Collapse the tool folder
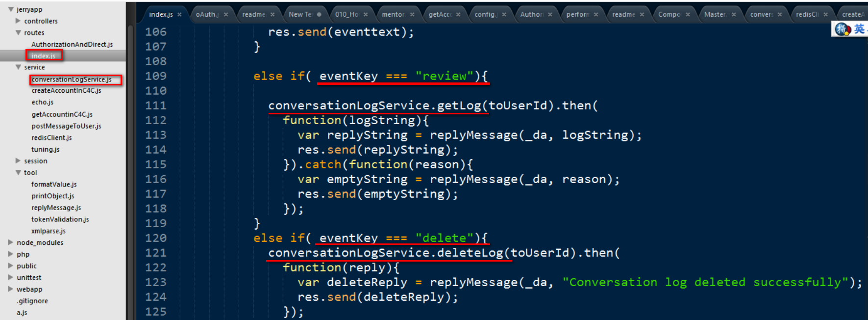Image resolution: width=868 pixels, height=320 pixels. tap(18, 173)
